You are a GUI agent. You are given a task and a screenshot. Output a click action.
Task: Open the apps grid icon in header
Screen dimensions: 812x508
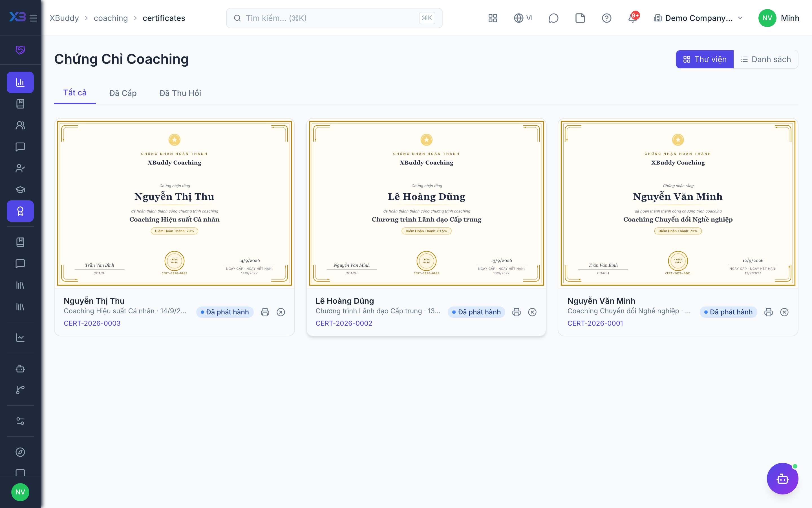pyautogui.click(x=493, y=18)
